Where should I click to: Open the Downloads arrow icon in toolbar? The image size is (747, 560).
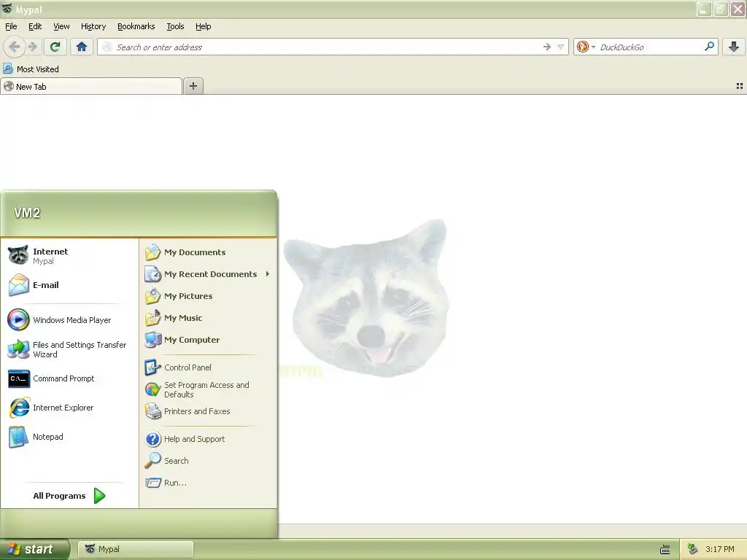734,47
